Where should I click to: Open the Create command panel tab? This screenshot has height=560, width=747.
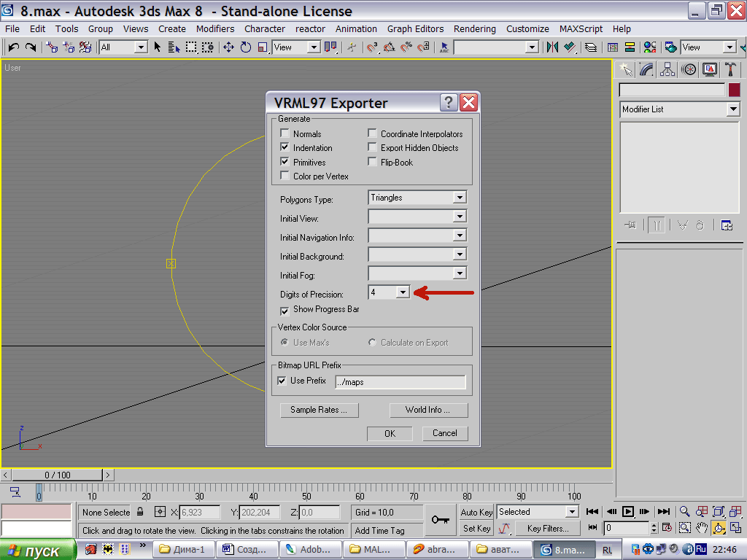625,70
